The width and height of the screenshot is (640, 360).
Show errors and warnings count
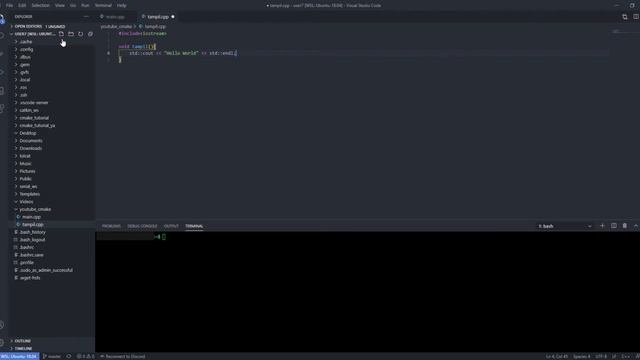86,356
